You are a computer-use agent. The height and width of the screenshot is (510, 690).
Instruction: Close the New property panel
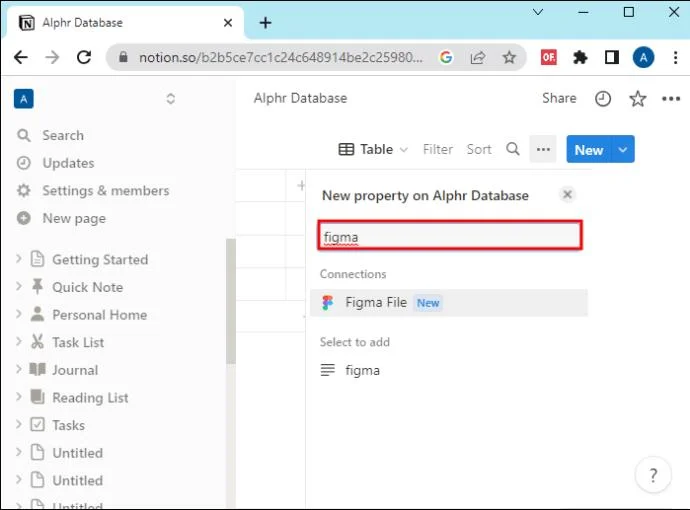click(x=567, y=194)
